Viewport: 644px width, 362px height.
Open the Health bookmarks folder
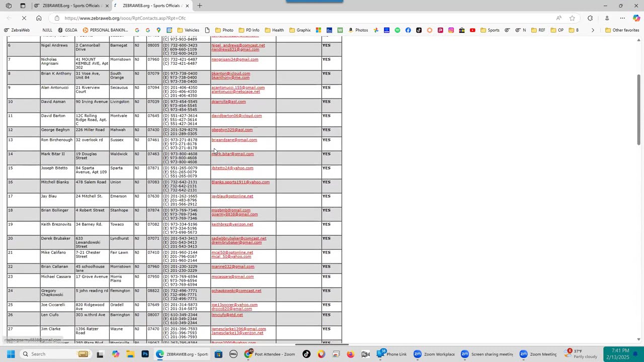point(274,30)
